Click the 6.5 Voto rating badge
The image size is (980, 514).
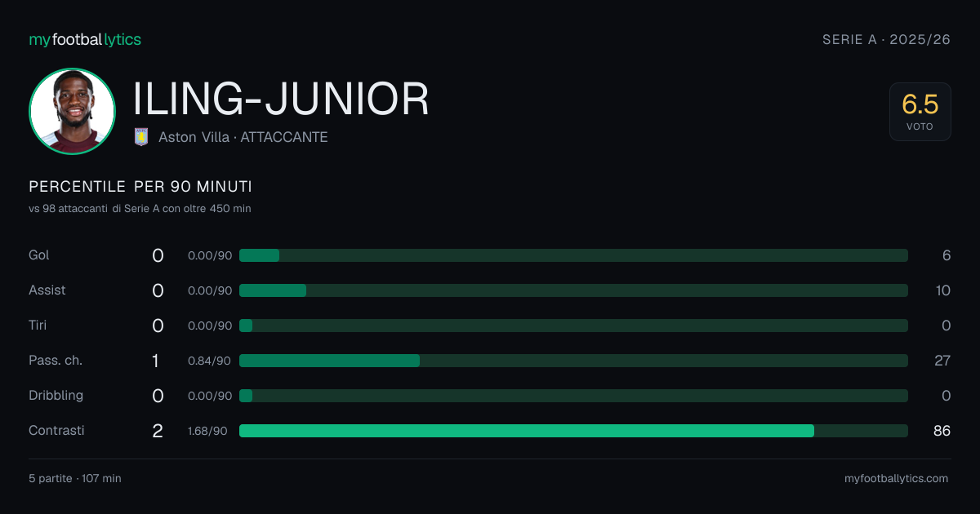tap(920, 112)
